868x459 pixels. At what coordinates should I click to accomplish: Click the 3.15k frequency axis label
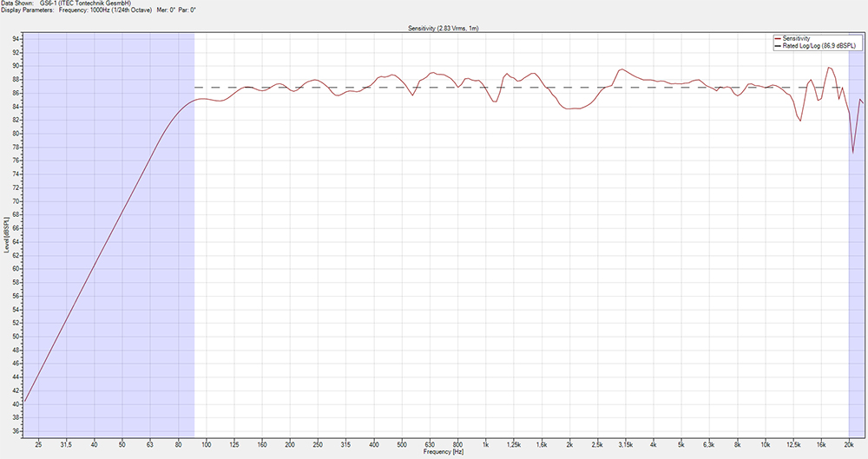pos(625,444)
